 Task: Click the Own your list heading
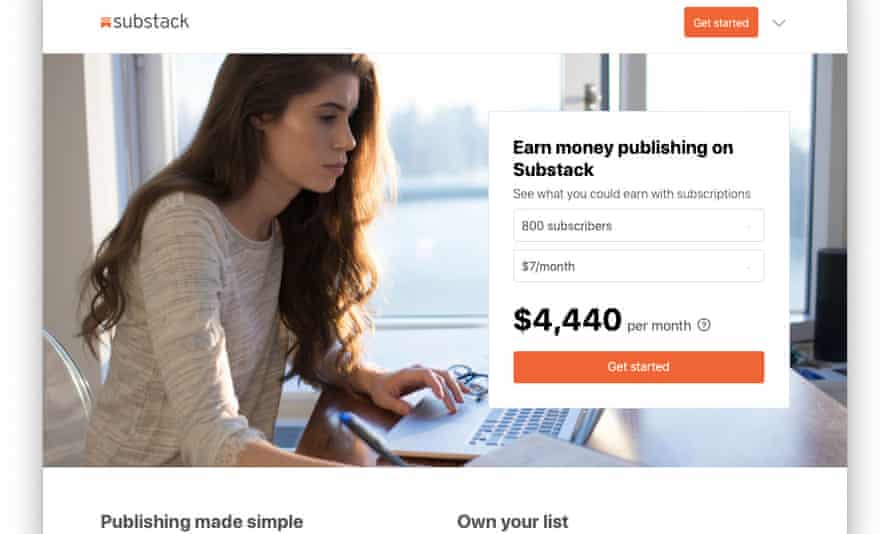(x=513, y=522)
